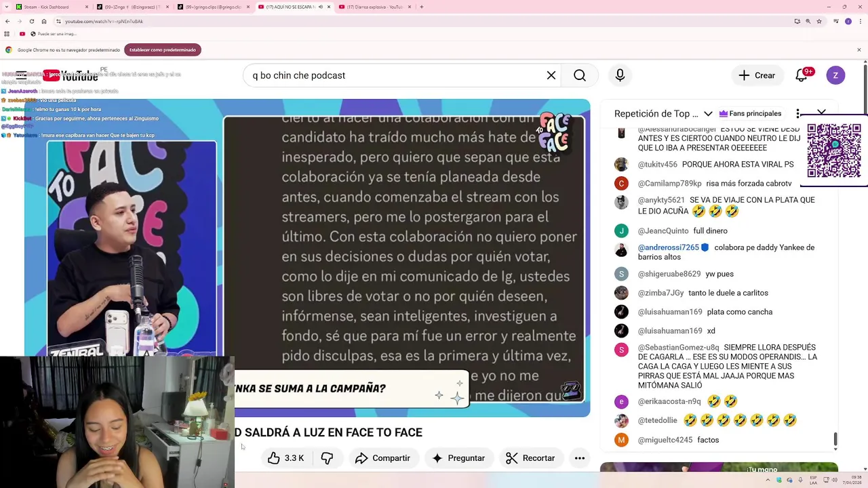Open a new browser tab
868x488 pixels.
tap(422, 7)
